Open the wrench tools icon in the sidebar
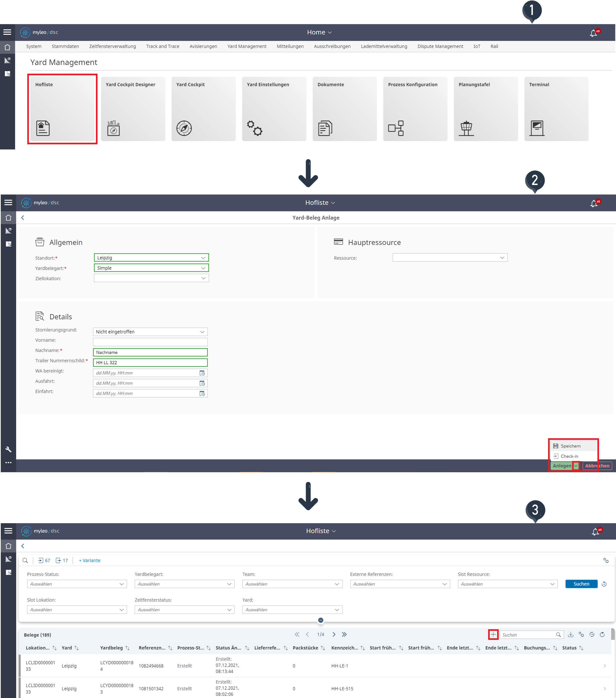 [8, 449]
